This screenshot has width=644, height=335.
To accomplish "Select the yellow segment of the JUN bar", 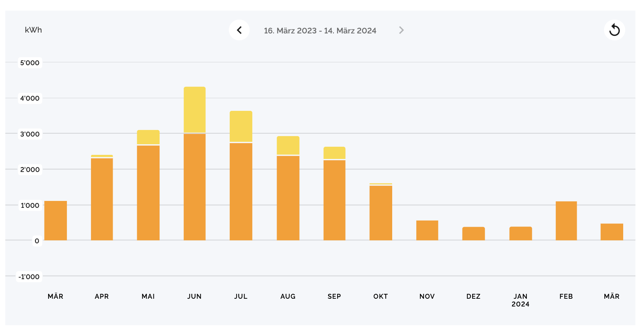I will (x=195, y=110).
